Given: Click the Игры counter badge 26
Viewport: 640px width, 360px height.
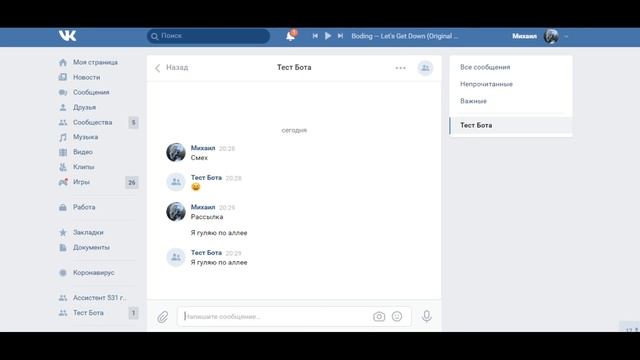Looking at the screenshot, I should pyautogui.click(x=132, y=182).
